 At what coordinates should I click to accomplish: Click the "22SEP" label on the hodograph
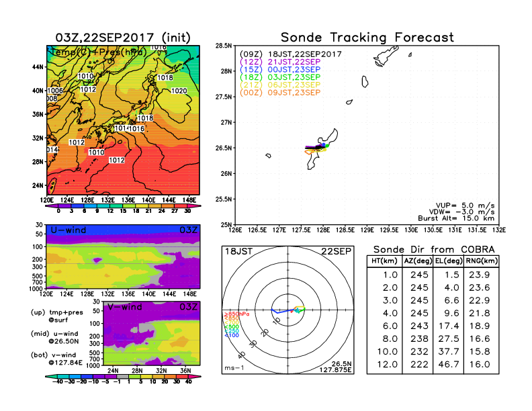pos(337,252)
